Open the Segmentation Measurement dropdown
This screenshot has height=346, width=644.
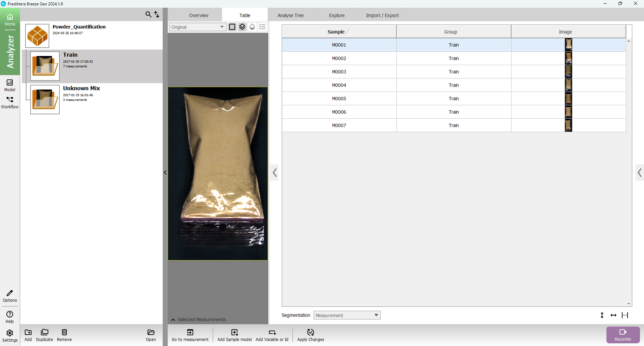(347, 315)
